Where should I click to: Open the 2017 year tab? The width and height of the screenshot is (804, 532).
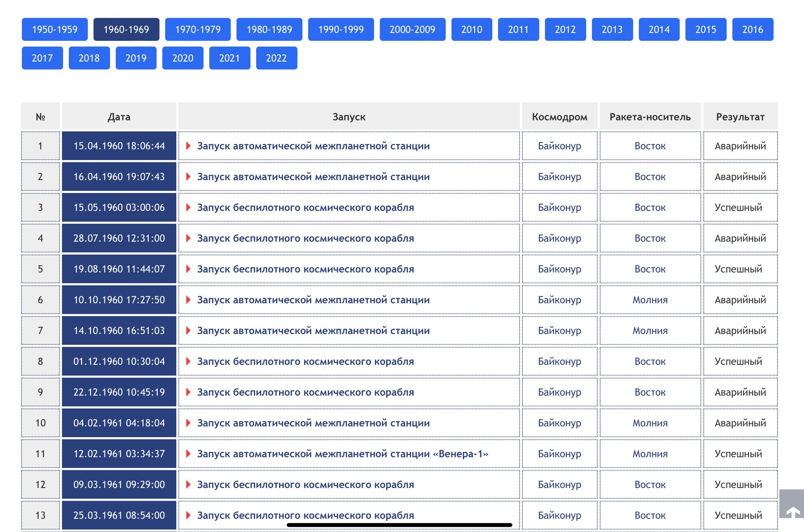coord(42,58)
